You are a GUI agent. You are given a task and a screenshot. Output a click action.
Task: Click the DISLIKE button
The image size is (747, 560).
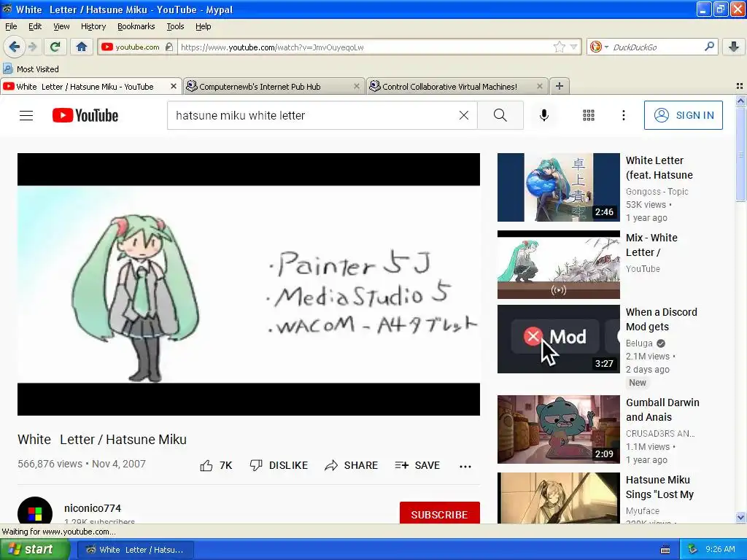coord(279,466)
